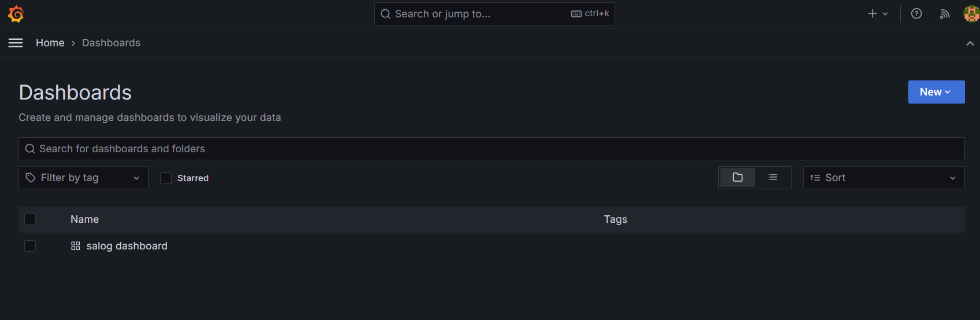Screen dimensions: 980x320
Task: Open the news RSS feed icon
Action: click(x=945, y=14)
